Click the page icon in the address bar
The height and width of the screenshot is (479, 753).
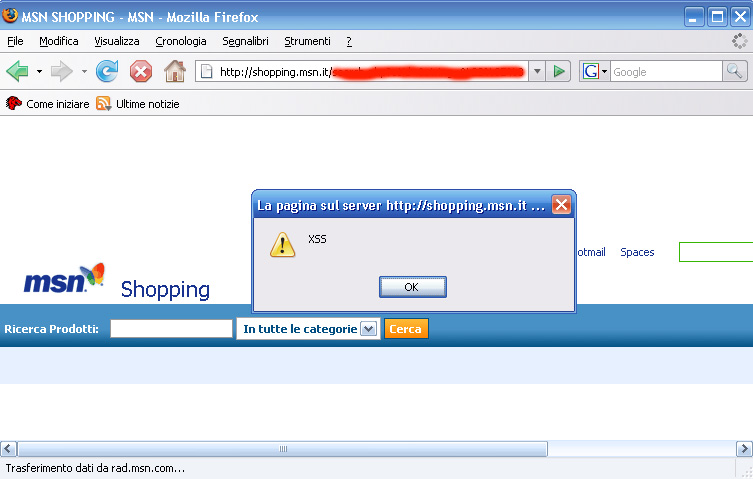click(x=206, y=72)
